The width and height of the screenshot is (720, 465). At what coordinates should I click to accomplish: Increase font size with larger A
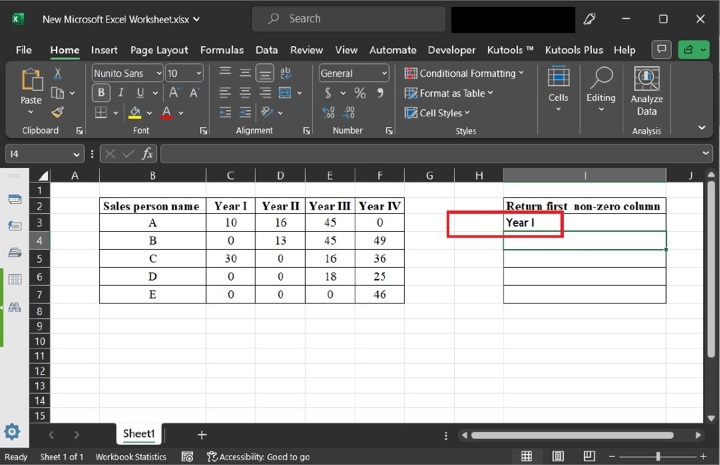click(x=175, y=93)
